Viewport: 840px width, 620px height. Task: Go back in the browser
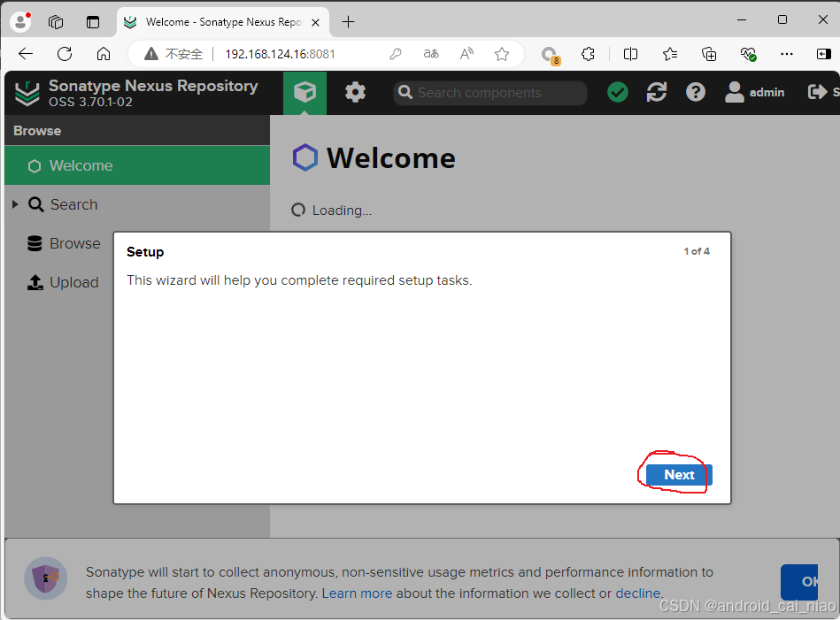tap(25, 54)
